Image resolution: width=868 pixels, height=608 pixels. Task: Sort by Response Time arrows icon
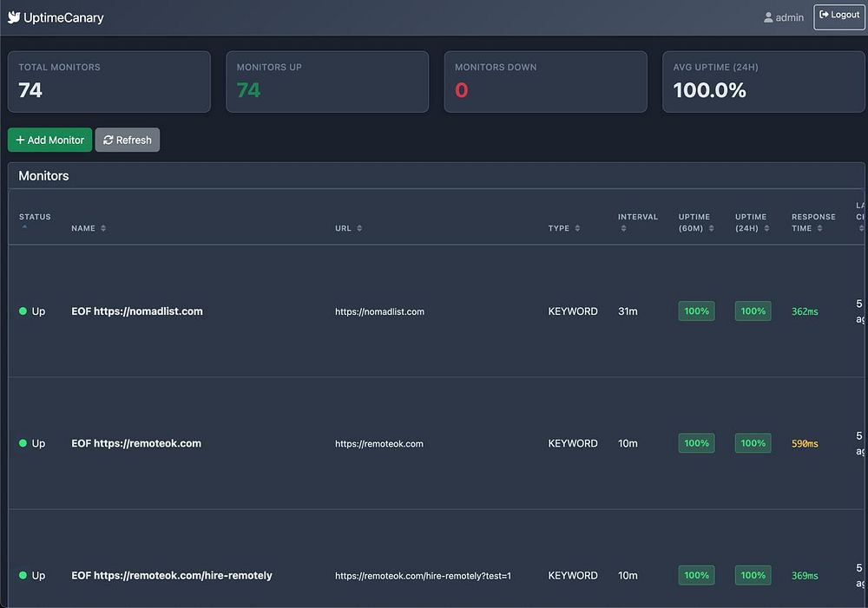tap(820, 228)
